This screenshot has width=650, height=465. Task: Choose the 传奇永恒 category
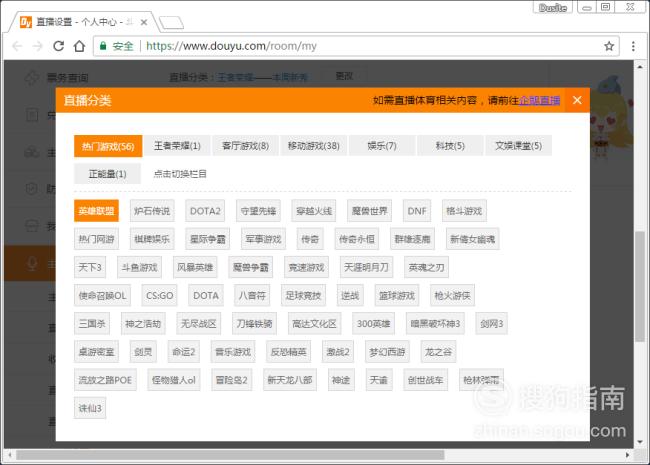pyautogui.click(x=357, y=239)
